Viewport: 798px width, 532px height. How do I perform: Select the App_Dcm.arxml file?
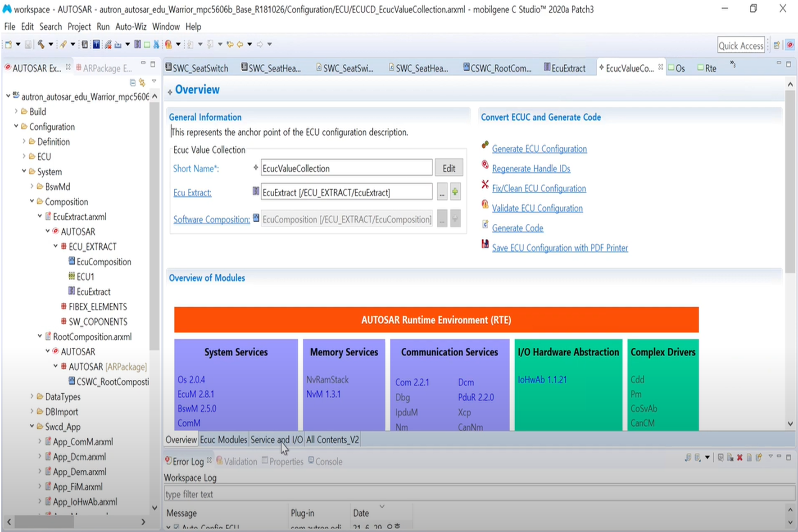[75, 456]
